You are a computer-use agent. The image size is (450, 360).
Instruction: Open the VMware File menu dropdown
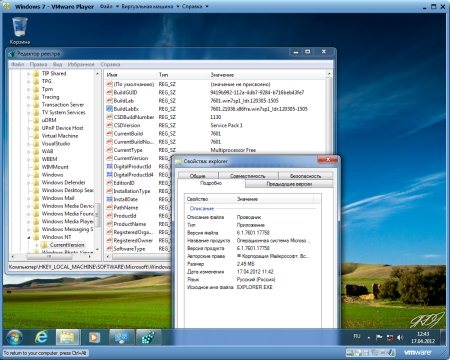click(x=109, y=6)
